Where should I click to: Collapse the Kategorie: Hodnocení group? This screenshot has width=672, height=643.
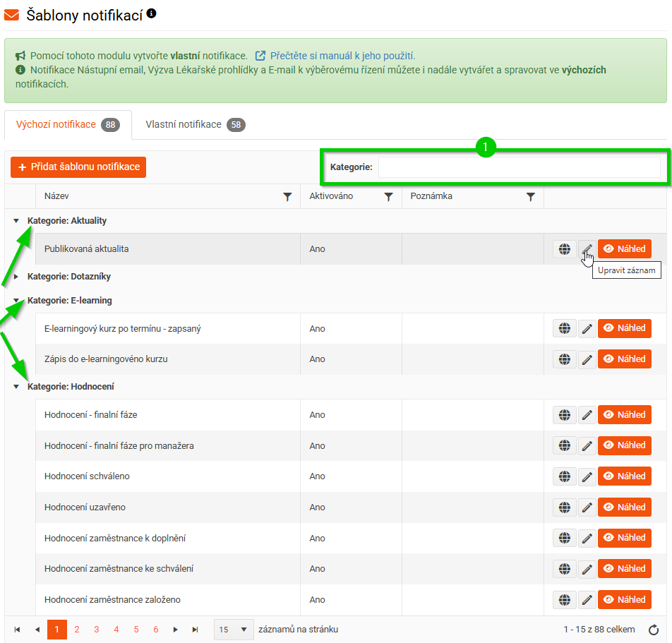pos(16,387)
